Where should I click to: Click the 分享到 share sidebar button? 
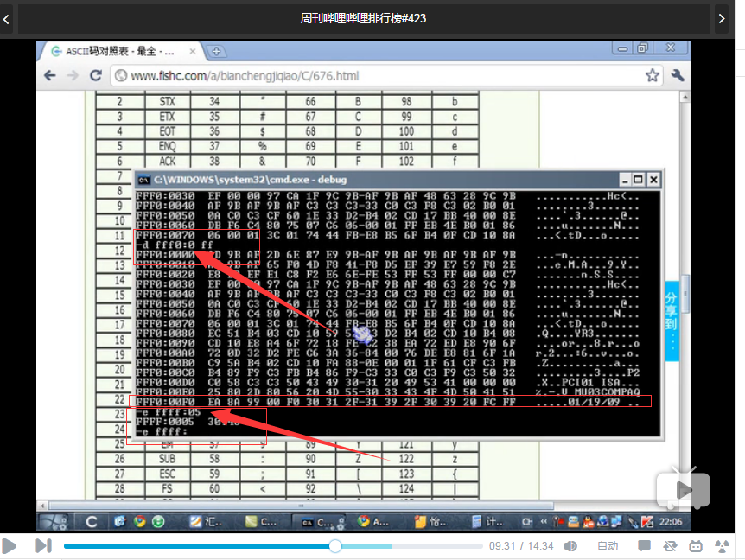coord(671,321)
